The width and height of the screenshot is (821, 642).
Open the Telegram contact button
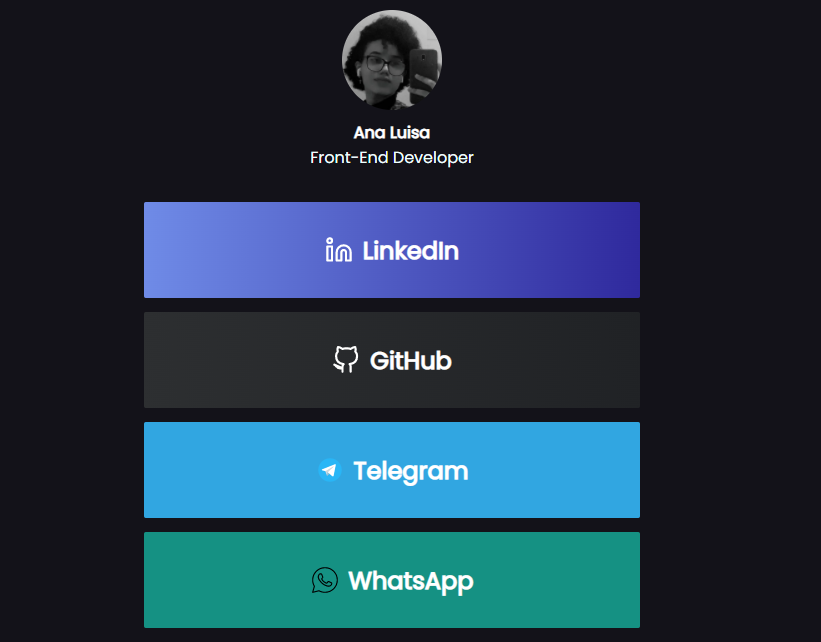392,470
